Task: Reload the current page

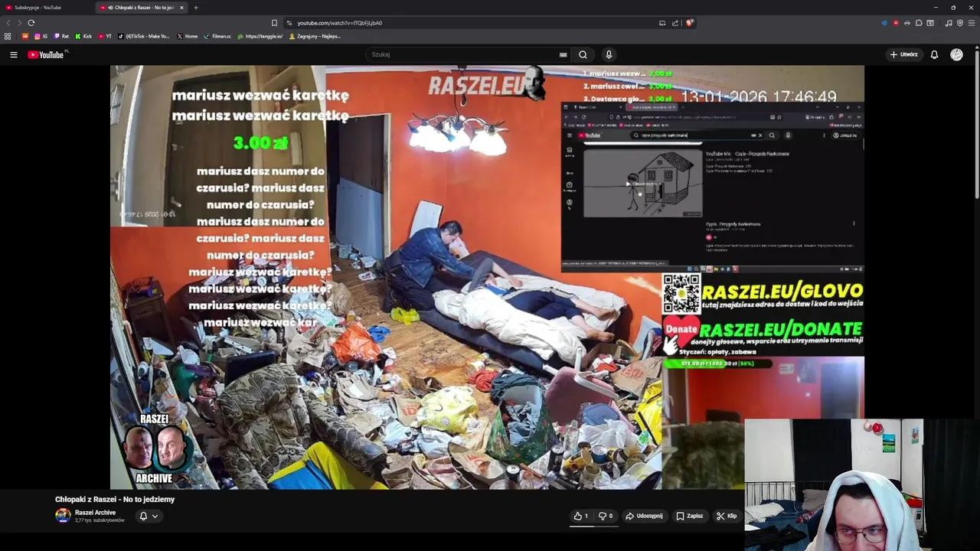Action: tap(31, 23)
